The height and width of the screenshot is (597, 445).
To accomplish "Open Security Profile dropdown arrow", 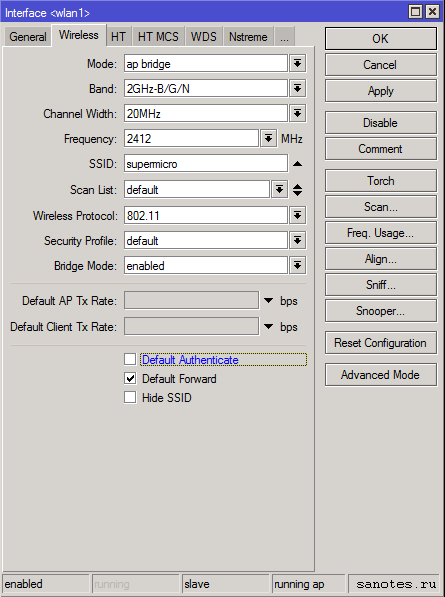I will tap(297, 241).
